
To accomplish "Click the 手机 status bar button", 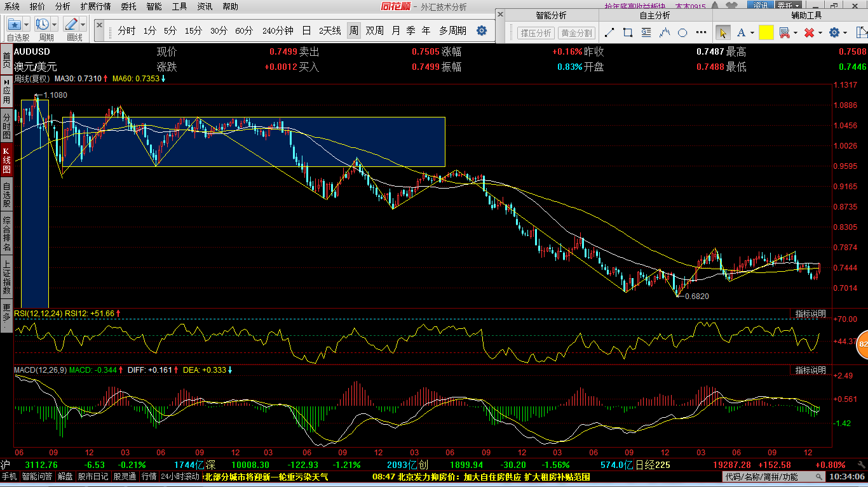I will click(x=9, y=477).
